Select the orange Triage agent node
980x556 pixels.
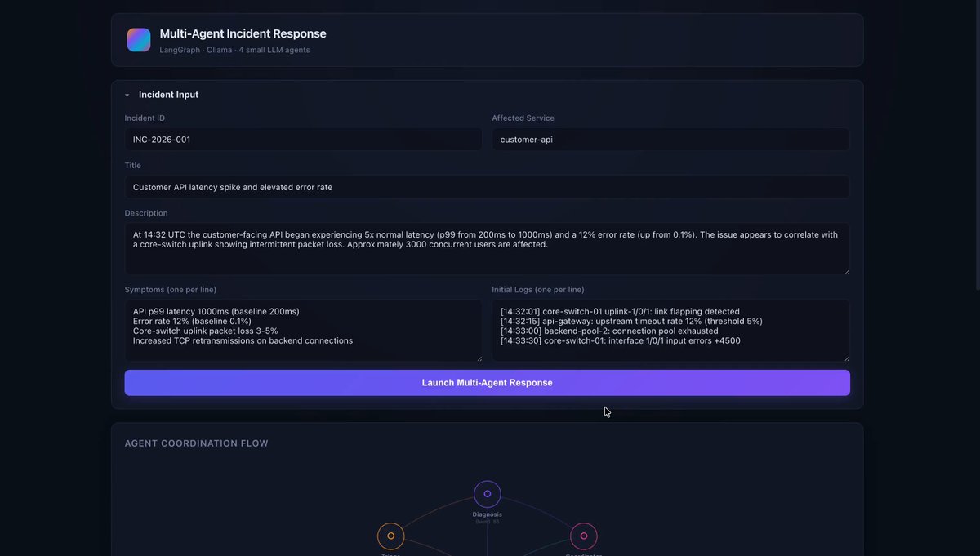point(391,536)
